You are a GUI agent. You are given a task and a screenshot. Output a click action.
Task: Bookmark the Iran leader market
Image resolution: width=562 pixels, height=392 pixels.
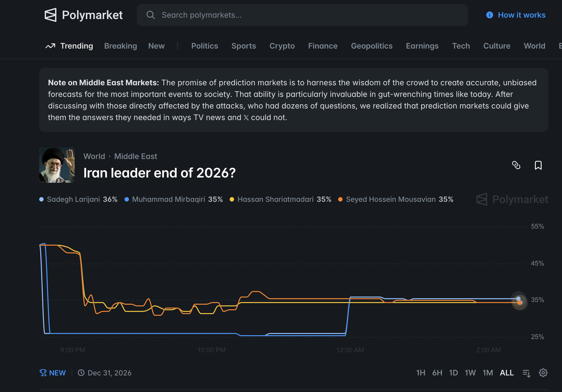[538, 165]
